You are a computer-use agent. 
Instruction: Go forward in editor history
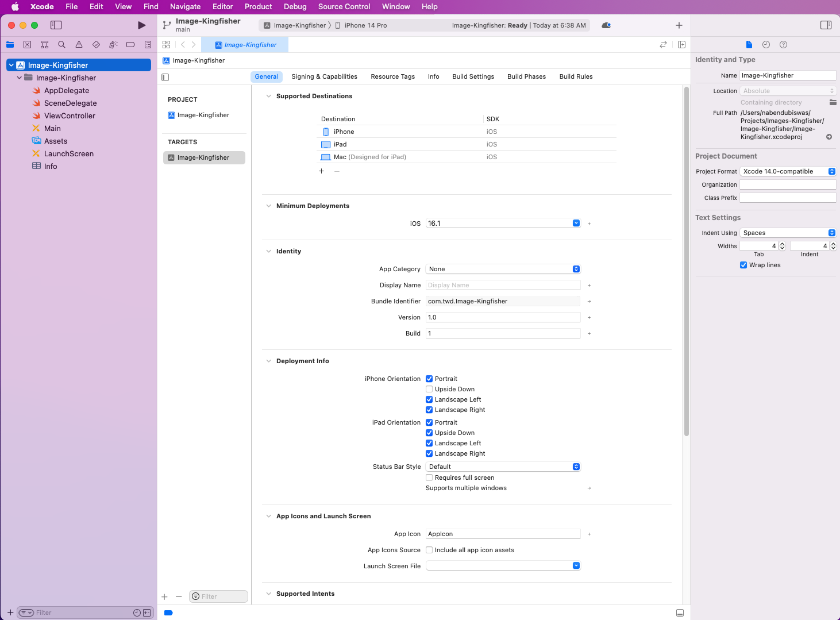194,45
